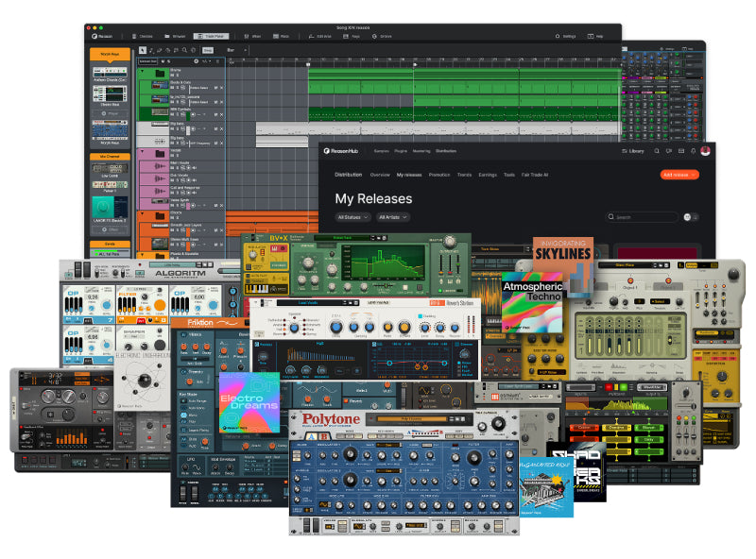Image resolution: width=756 pixels, height=559 pixels.
Task: Toggle Snap in the sequencer toolbar
Action: coord(208,50)
